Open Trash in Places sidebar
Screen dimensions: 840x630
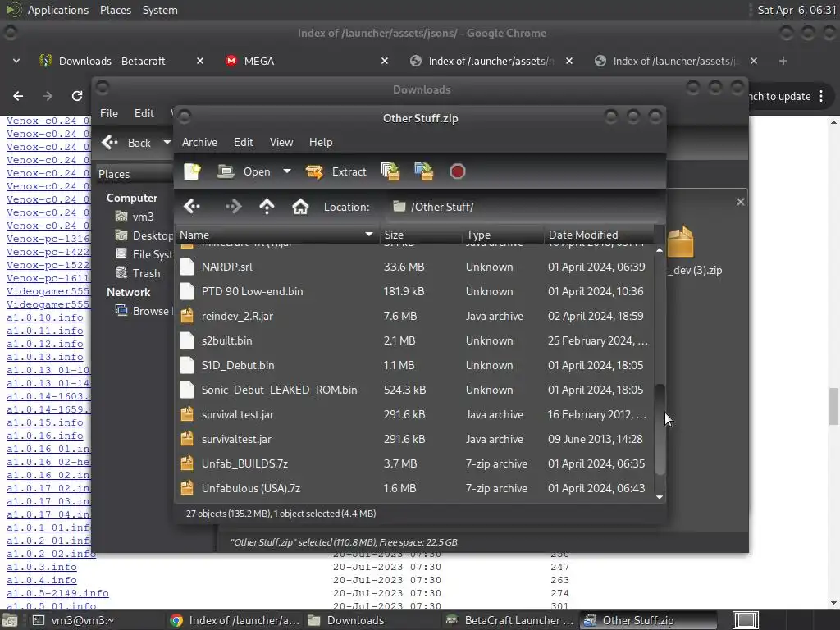138,273
